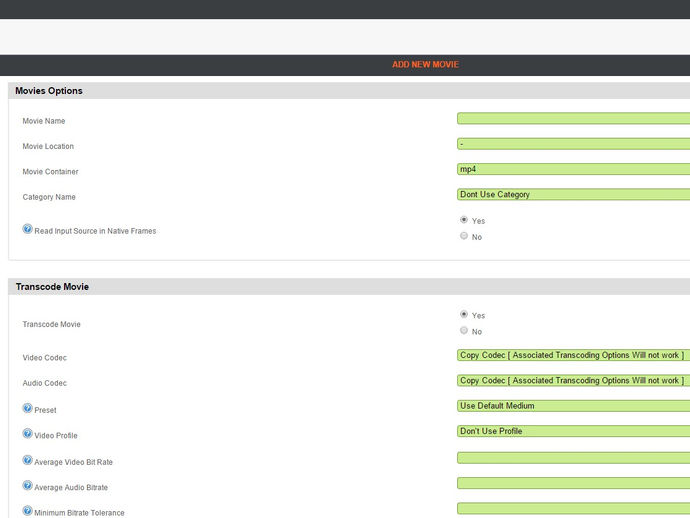Select No for Read Input Source in Native Frames
Viewport: 690px width, 518px height.
464,236
